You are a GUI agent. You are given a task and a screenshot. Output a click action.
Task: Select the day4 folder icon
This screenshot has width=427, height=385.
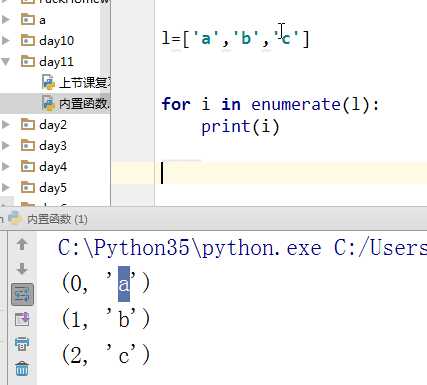pos(28,166)
